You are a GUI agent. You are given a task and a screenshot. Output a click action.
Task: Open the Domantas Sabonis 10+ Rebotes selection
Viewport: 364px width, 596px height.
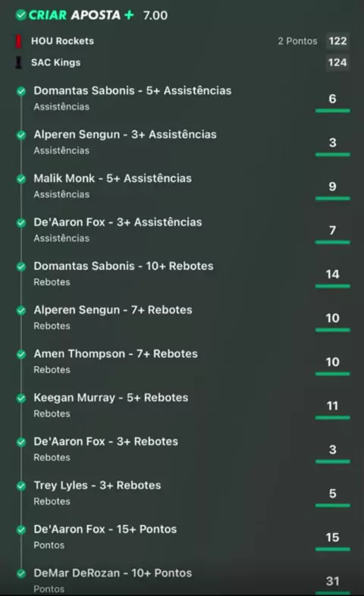183,274
